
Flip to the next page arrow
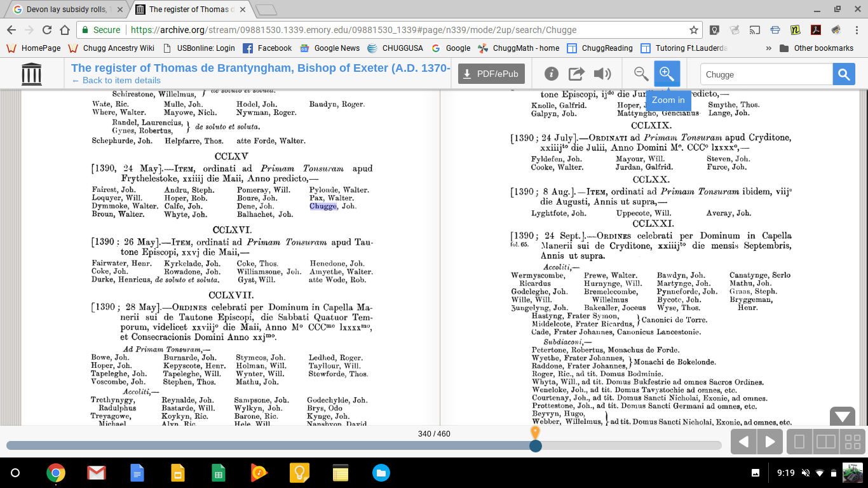(770, 442)
